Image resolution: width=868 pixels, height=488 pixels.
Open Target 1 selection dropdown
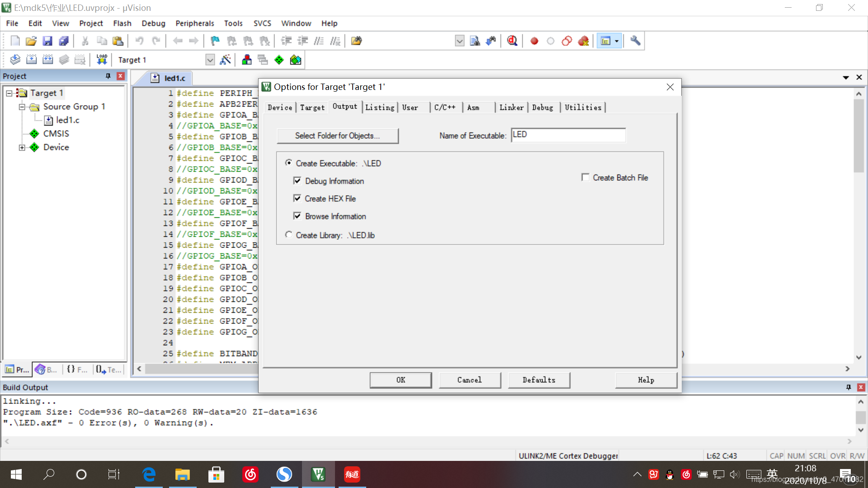(210, 60)
